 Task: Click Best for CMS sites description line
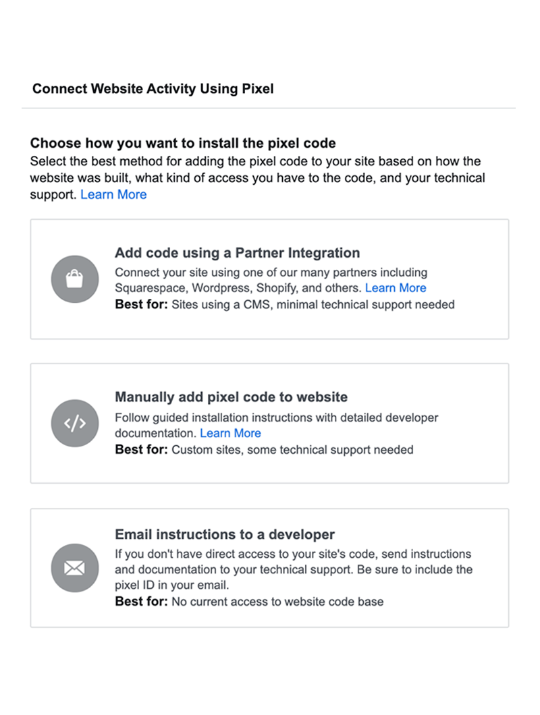(285, 304)
